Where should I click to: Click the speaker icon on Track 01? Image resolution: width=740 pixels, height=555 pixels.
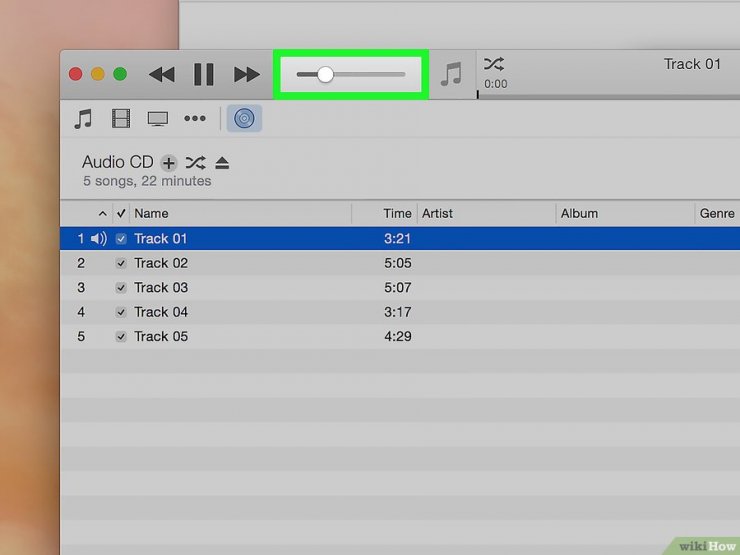[99, 239]
